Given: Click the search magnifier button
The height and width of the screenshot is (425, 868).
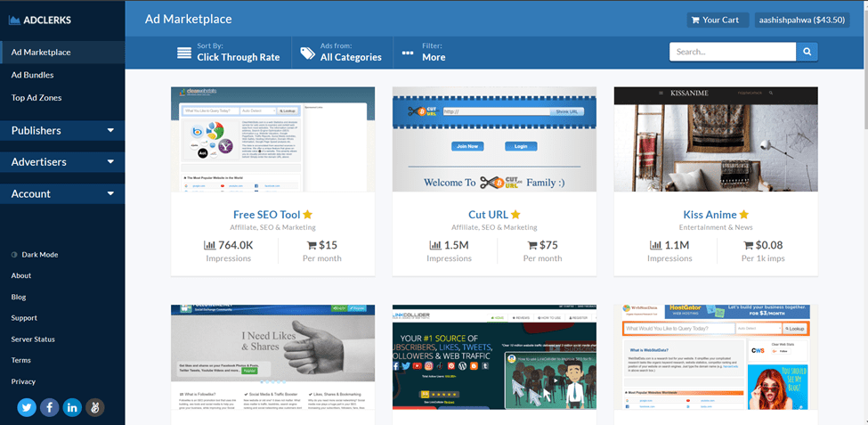Looking at the screenshot, I should coord(807,52).
